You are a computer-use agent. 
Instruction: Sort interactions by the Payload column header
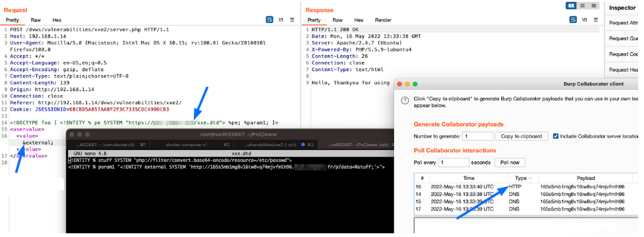tap(585, 178)
